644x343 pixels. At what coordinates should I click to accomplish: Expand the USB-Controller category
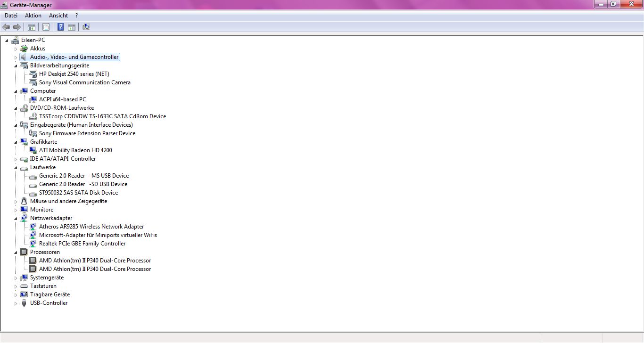coord(16,303)
